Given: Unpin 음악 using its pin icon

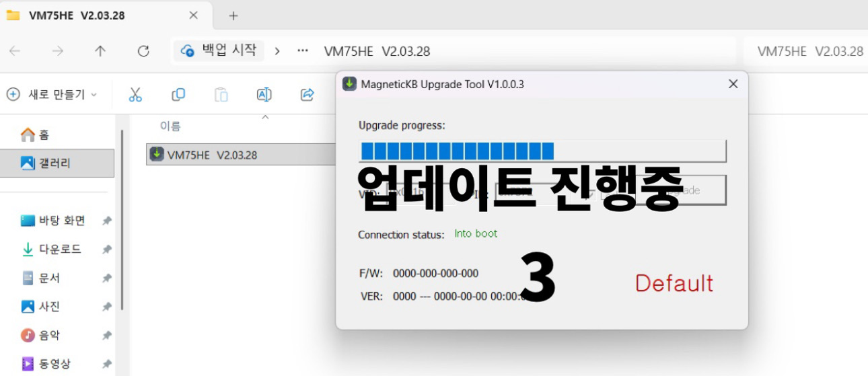Looking at the screenshot, I should 106,336.
